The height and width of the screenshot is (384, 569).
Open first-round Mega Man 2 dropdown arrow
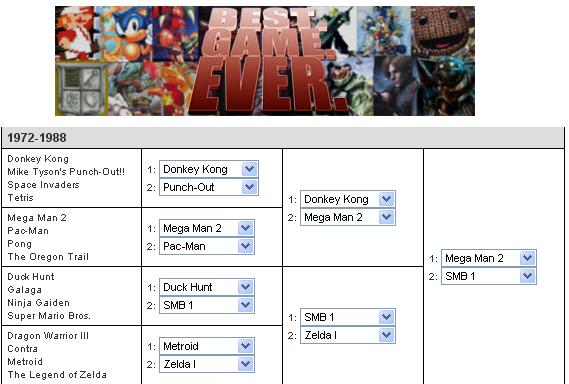click(246, 228)
